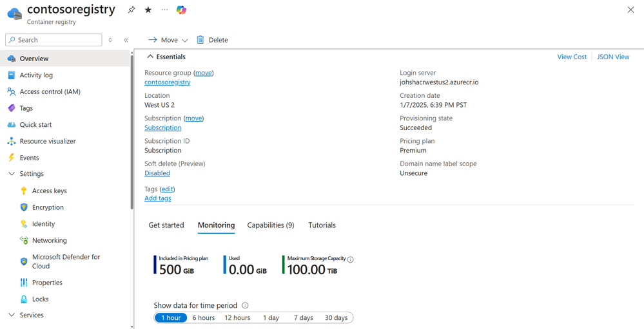Open JSON View

[x=613, y=57]
